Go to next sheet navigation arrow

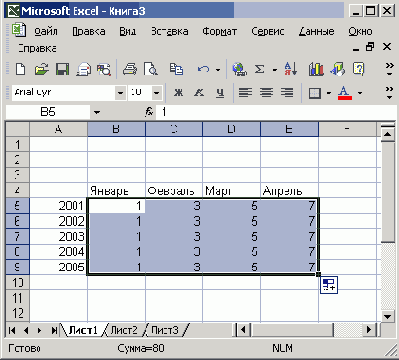tap(39, 330)
